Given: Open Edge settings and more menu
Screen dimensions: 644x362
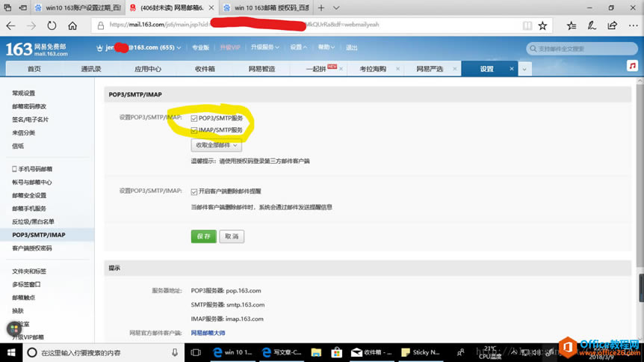Looking at the screenshot, I should coord(633,26).
